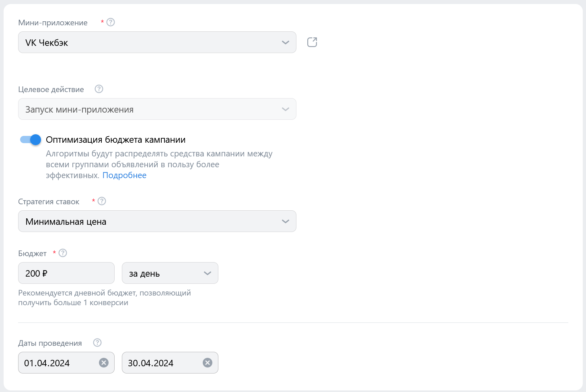Image resolution: width=586 pixels, height=392 pixels.
Task: Click the Даты проведения field label
Action: click(x=50, y=343)
